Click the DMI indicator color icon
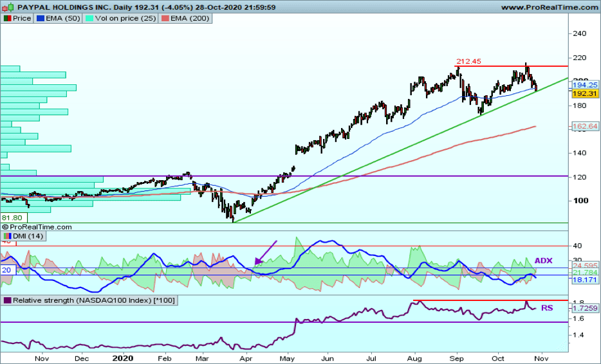Viewport: 601px width, 364px height. [7, 236]
